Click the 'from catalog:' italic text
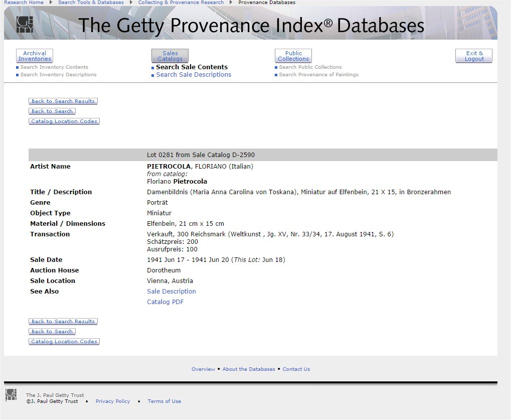 click(x=167, y=174)
